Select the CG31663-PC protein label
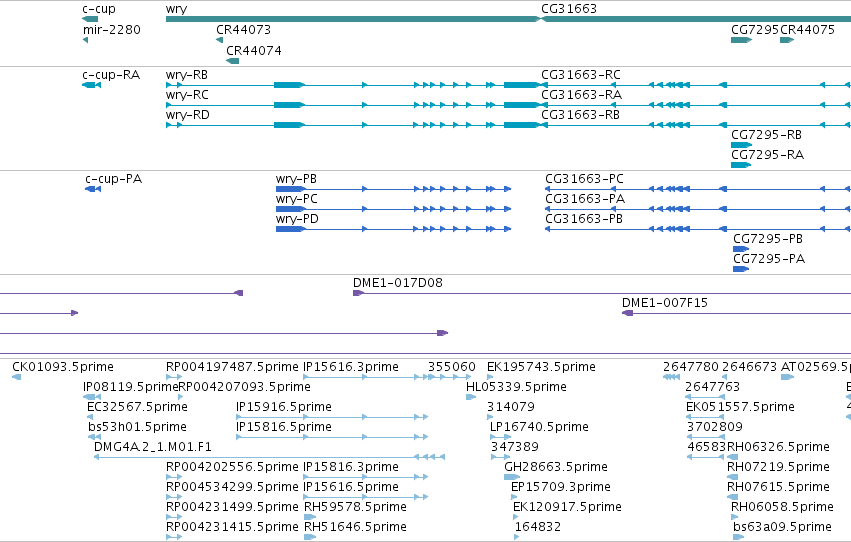This screenshot has width=851, height=542. pos(585,179)
